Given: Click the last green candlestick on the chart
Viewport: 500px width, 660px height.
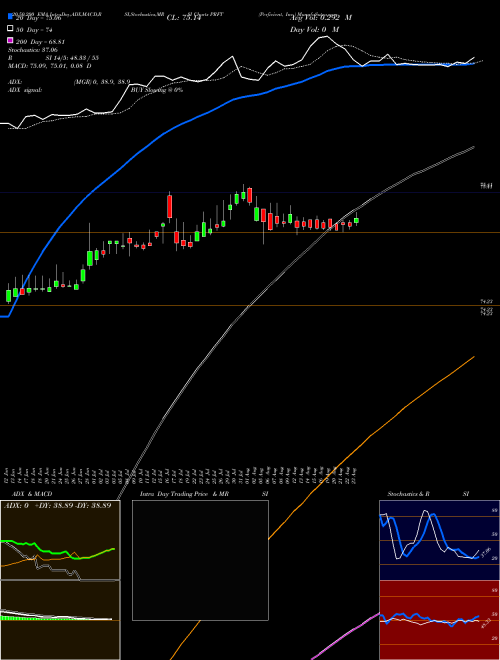Looking at the screenshot, I should pyautogui.click(x=356, y=220).
